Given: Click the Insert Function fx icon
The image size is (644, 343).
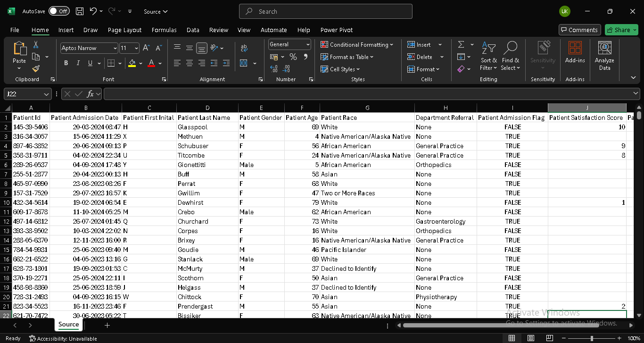Looking at the screenshot, I should coord(91,94).
